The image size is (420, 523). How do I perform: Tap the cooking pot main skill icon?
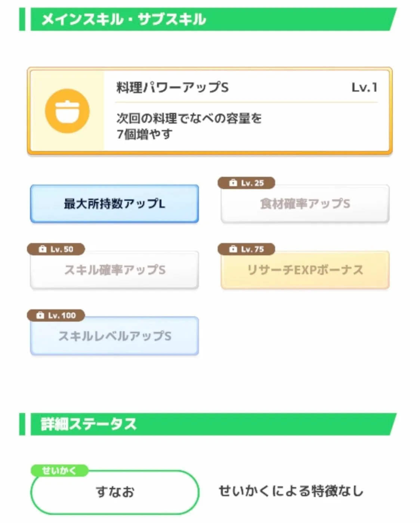coord(67,111)
